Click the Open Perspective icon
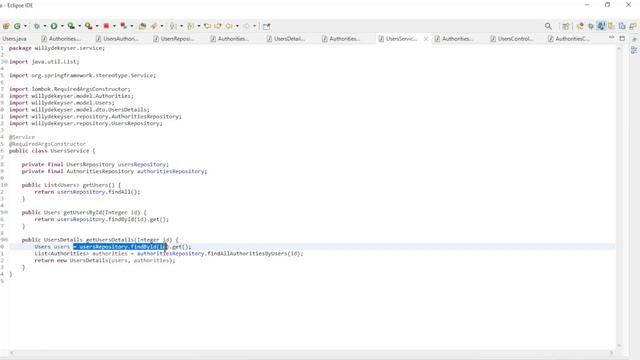The height and width of the screenshot is (360, 640). [566, 26]
